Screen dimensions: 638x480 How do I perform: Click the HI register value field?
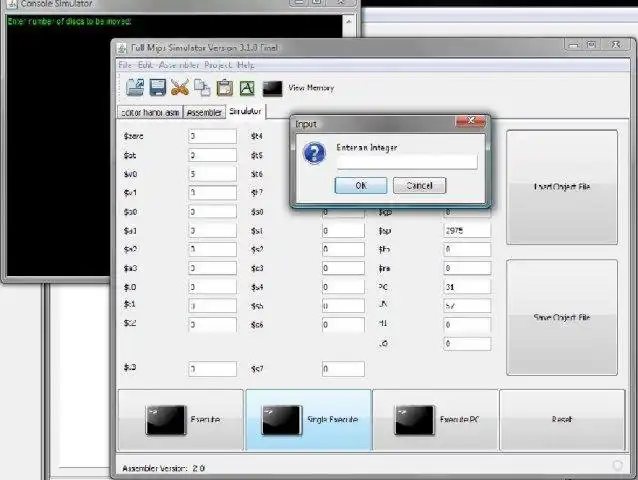tap(467, 325)
